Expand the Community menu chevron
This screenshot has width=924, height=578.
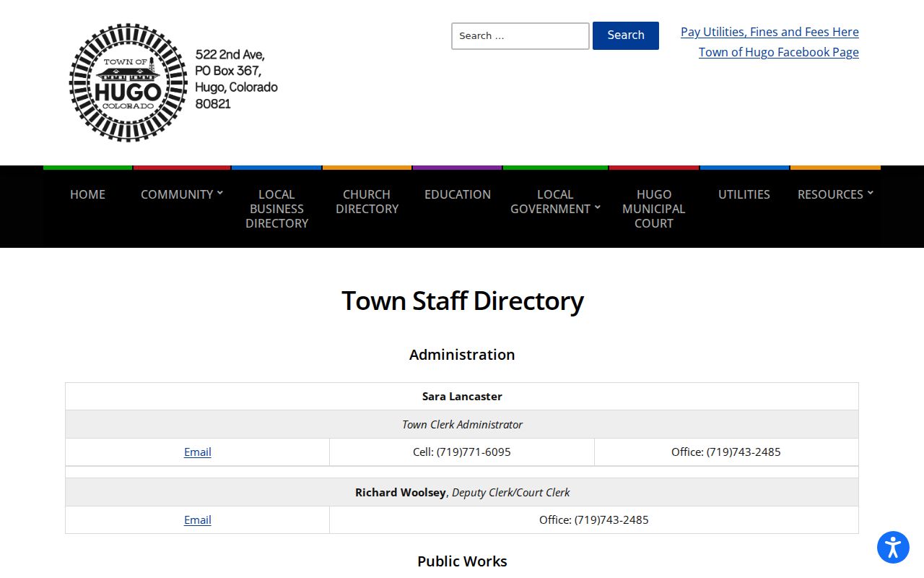tap(220, 193)
